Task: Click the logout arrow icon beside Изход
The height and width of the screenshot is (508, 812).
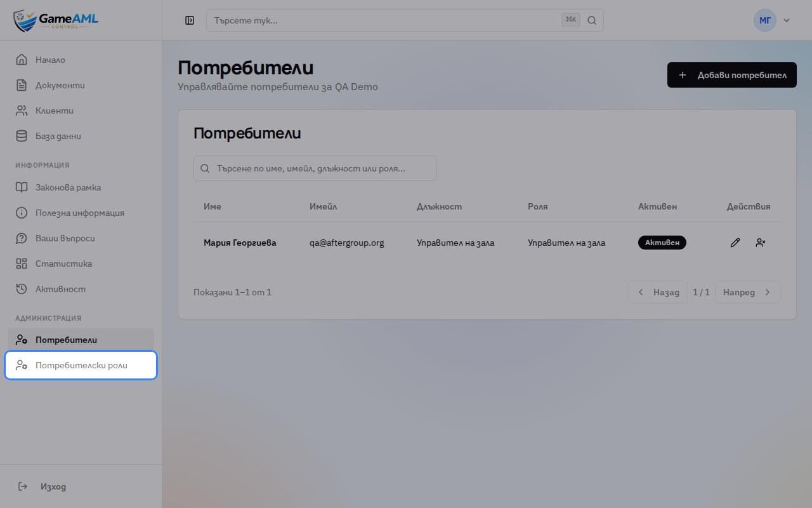Action: (23, 486)
